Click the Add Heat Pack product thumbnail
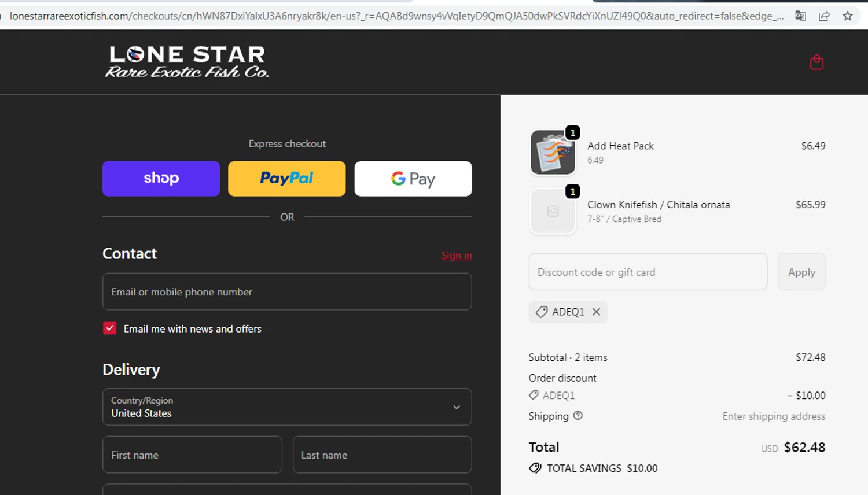The image size is (868, 495). (553, 152)
